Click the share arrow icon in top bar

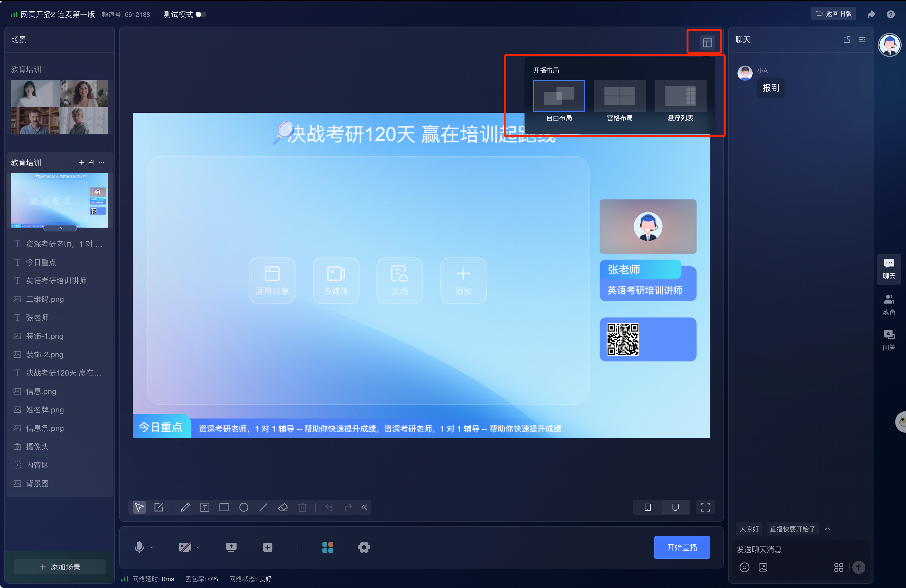(871, 14)
